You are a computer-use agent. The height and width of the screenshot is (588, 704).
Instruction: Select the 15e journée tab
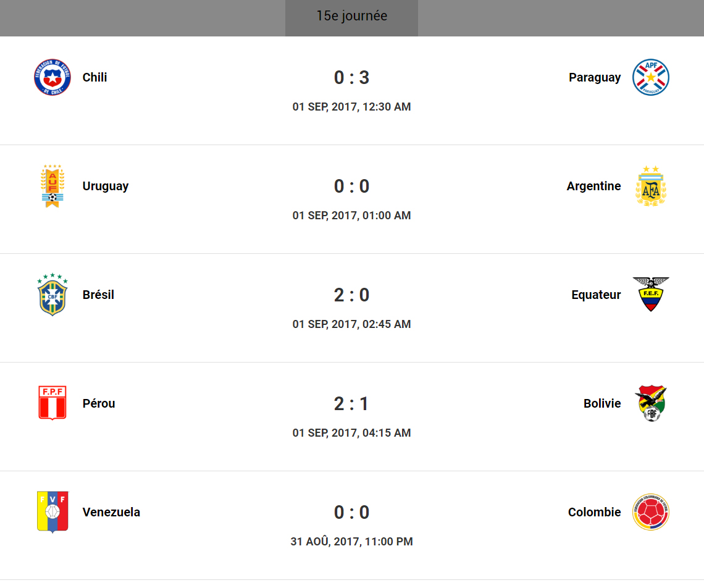(x=351, y=17)
